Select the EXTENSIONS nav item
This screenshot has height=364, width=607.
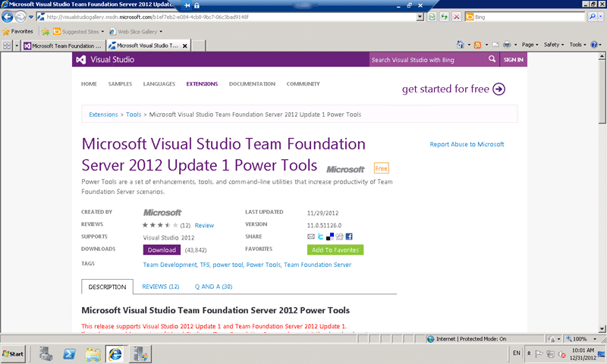pyautogui.click(x=202, y=84)
